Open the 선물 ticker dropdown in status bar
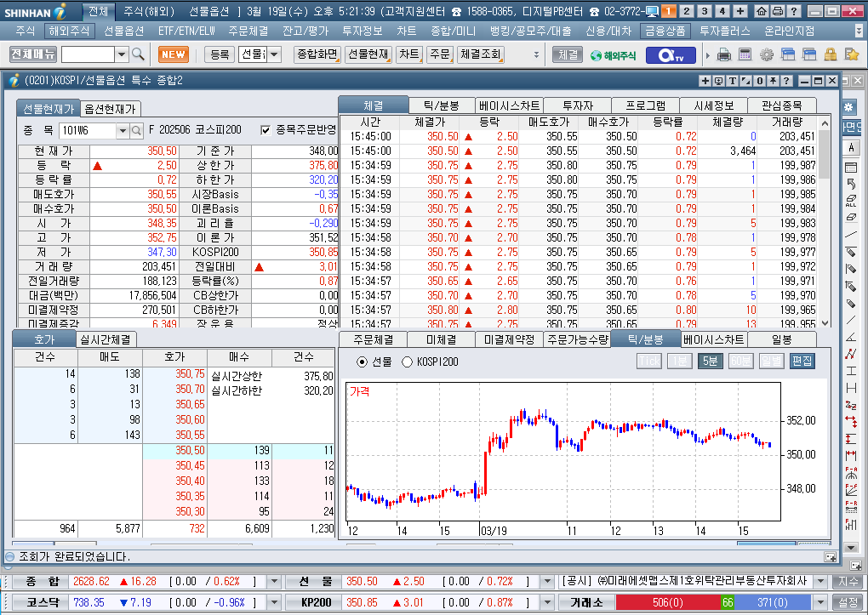Image resolution: width=868 pixels, height=615 pixels. pos(547,581)
